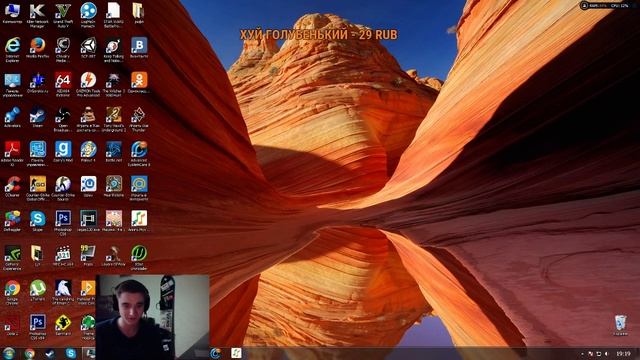Launch the Witcher 3 shortcut
Image resolution: width=640 pixels, height=360 pixels.
click(113, 84)
